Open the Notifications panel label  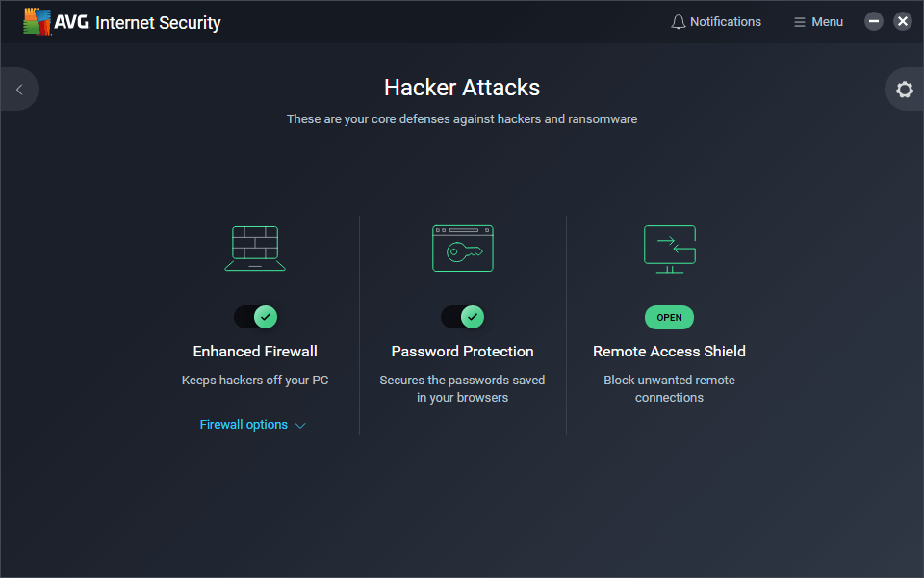pos(726,22)
